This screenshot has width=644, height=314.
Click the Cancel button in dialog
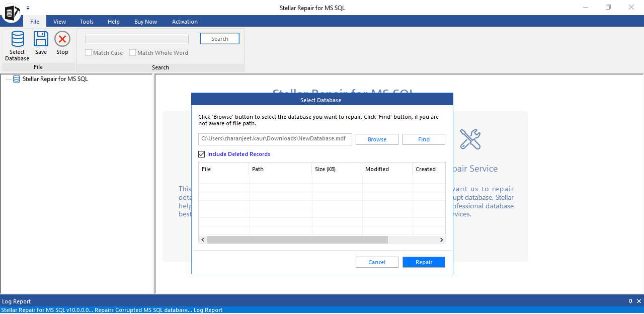tap(377, 262)
